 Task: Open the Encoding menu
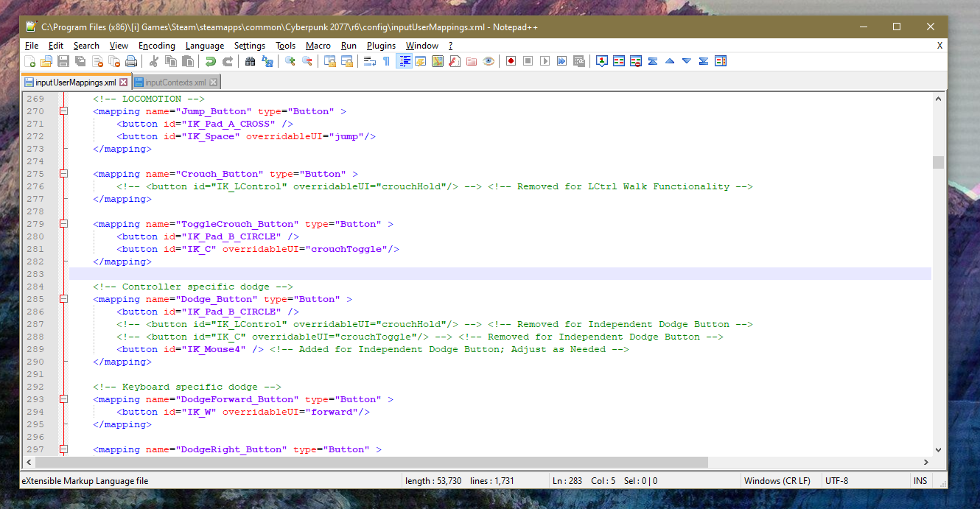click(x=157, y=46)
